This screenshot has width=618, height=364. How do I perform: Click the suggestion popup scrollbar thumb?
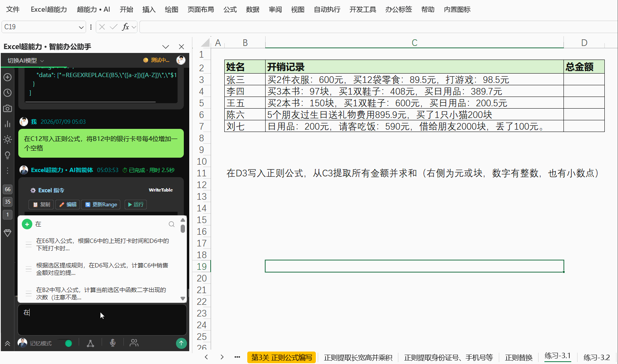coord(183,228)
